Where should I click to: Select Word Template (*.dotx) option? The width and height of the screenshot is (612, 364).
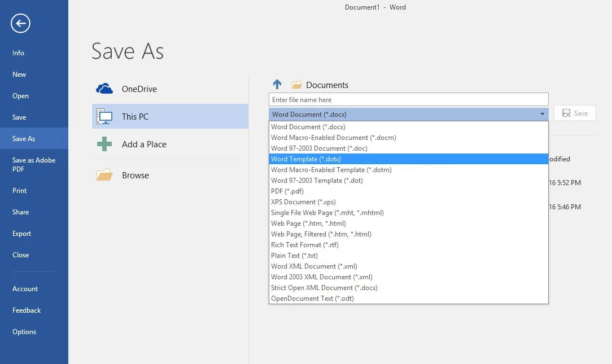(306, 159)
